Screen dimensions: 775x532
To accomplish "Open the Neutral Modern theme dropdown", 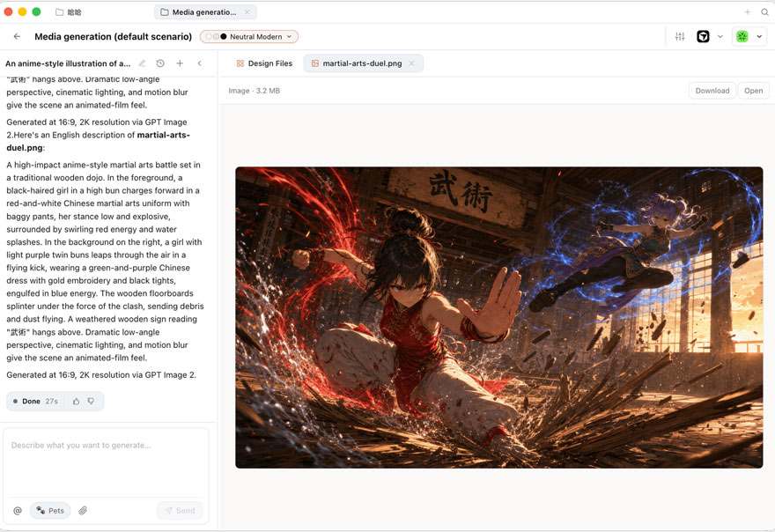I will 249,37.
